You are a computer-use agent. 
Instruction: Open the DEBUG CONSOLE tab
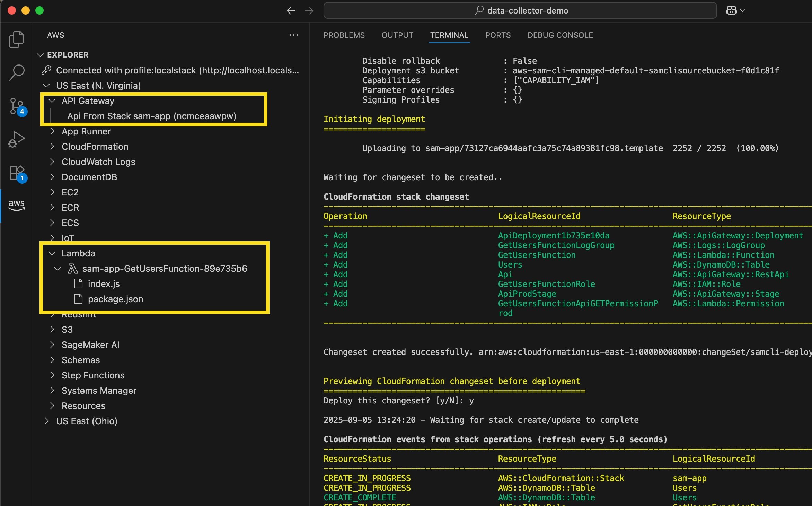tap(560, 35)
